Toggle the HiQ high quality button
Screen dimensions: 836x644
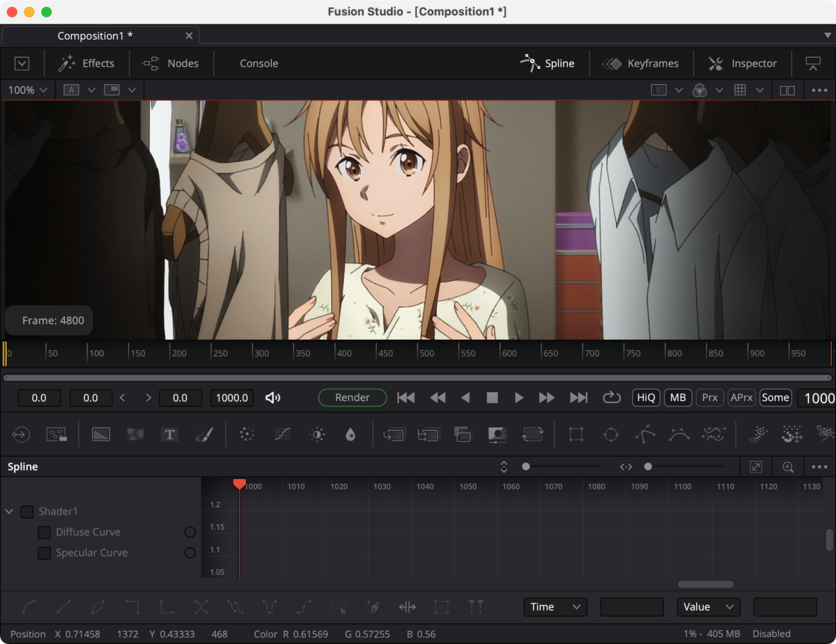coord(646,398)
